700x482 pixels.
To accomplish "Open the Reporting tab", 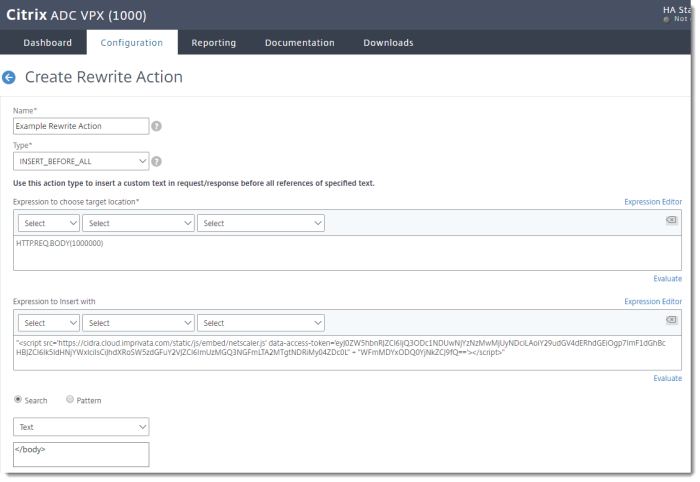I will coord(213,43).
